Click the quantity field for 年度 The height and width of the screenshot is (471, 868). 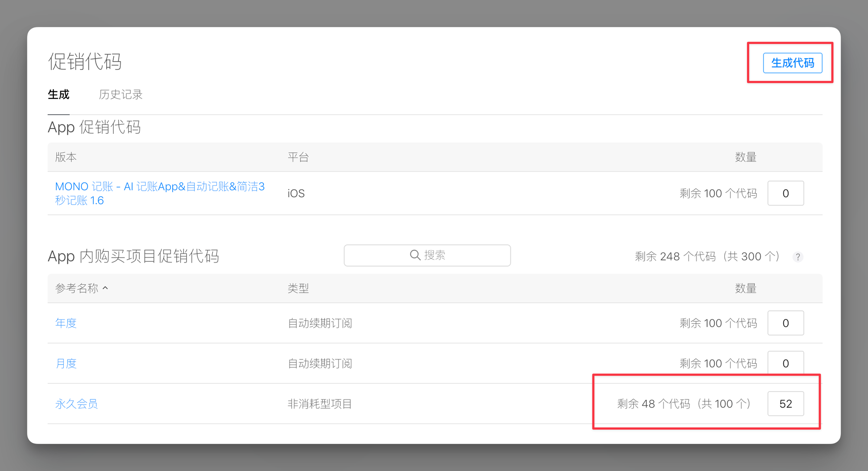(786, 323)
